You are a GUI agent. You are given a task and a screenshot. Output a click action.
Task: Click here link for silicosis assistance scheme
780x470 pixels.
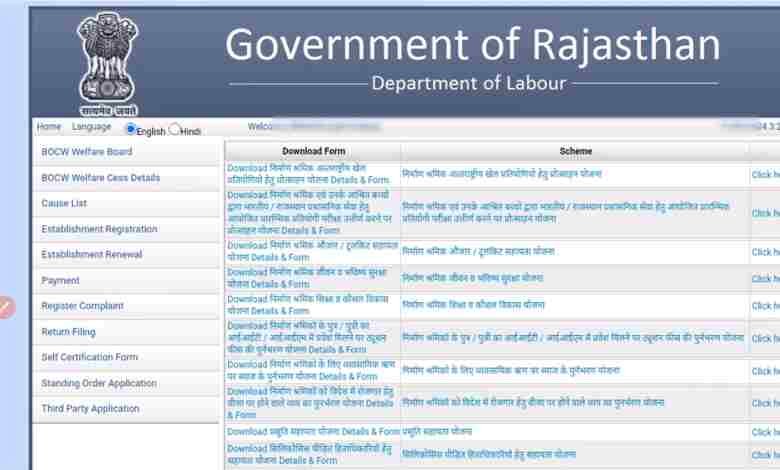tap(766, 455)
